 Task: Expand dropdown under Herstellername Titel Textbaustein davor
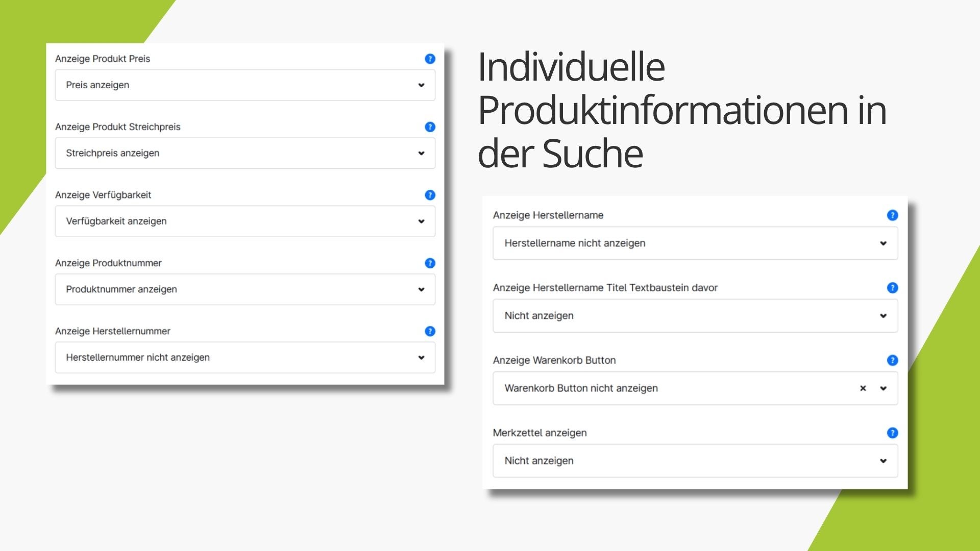click(695, 316)
